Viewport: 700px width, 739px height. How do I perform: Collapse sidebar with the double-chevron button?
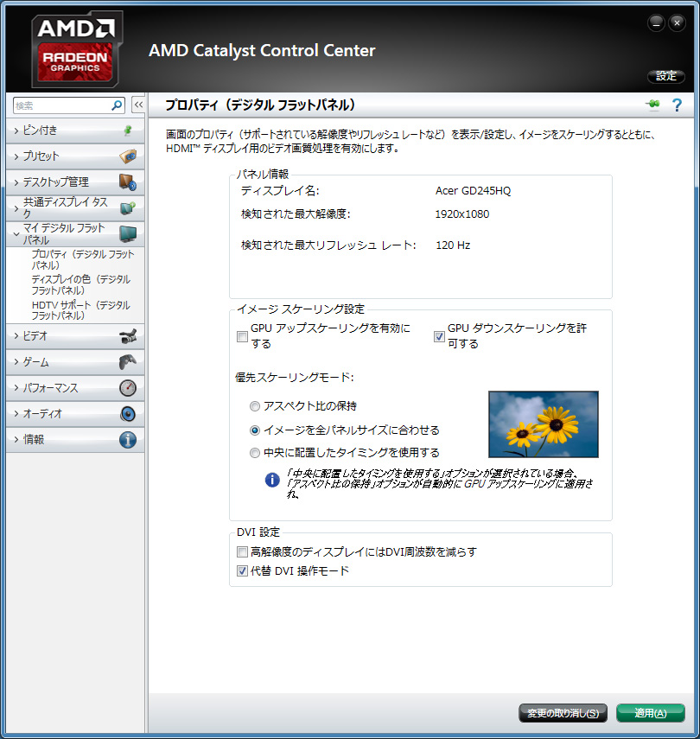tap(138, 105)
